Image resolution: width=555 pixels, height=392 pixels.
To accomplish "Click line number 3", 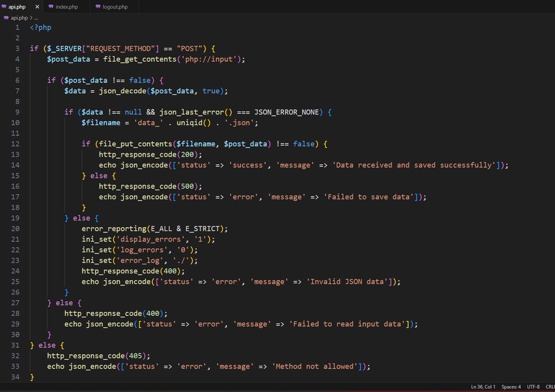I will click(17, 49).
